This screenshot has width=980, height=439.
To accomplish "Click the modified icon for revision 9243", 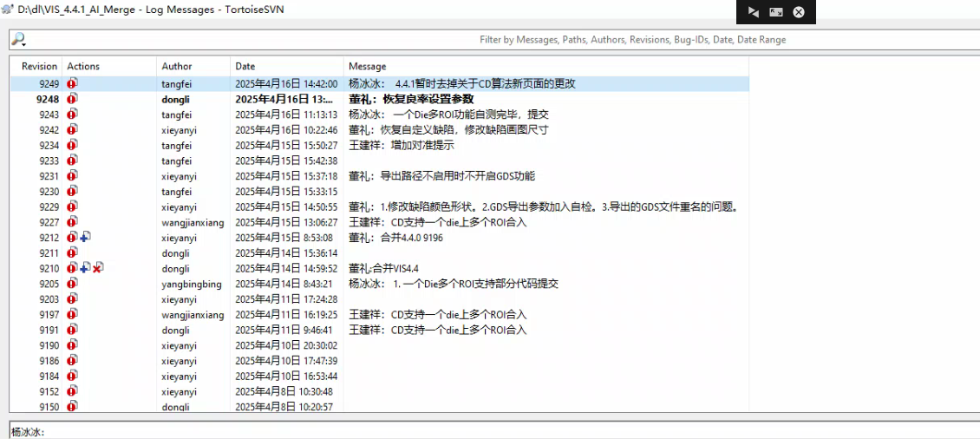I will click(72, 114).
